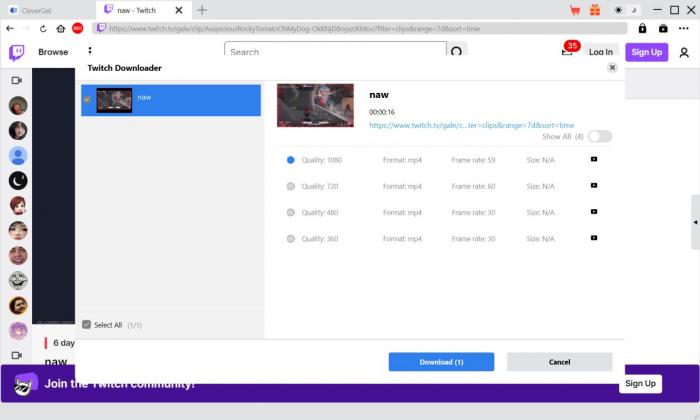This screenshot has height=420, width=700.
Task: Open the user profile icon
Action: click(x=684, y=53)
